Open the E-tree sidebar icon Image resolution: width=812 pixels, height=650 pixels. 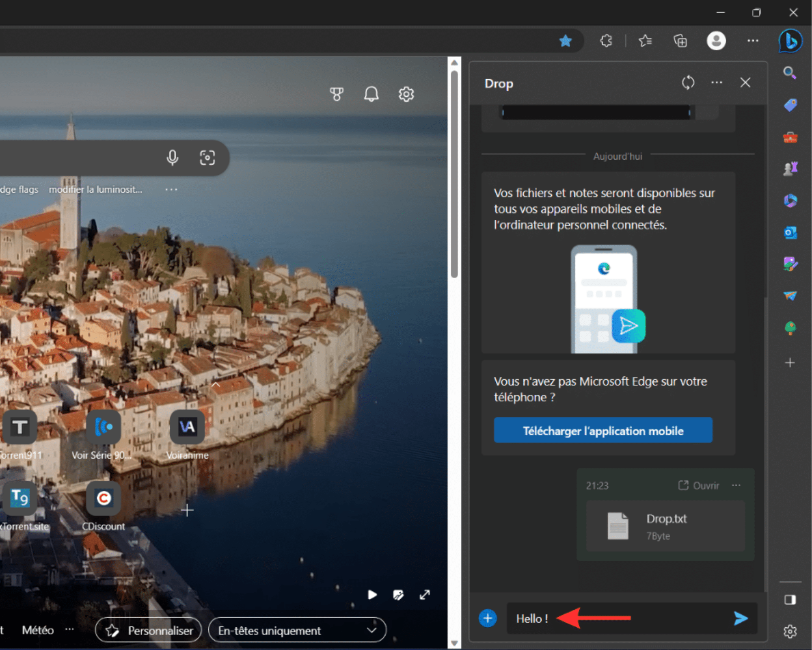790,328
